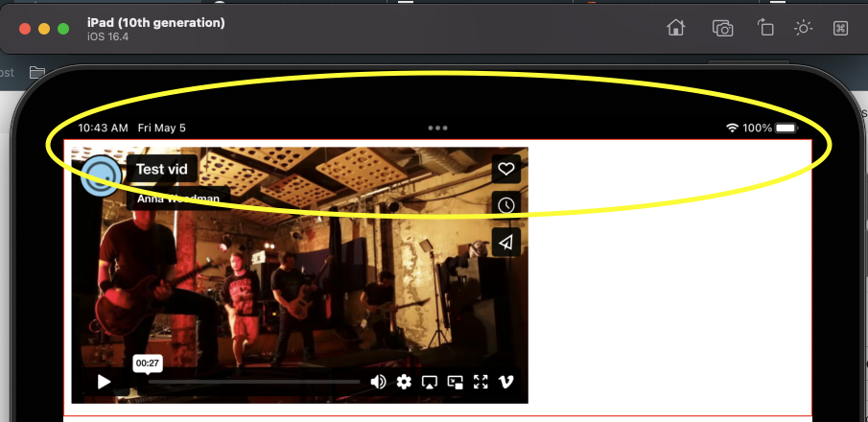Start AirPlay from the video player

430,382
